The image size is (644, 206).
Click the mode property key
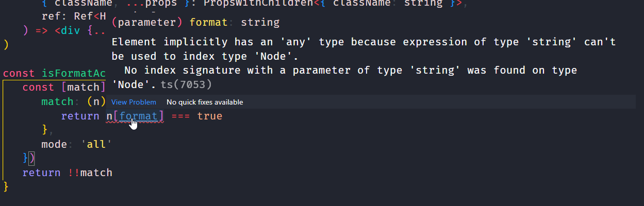54,144
